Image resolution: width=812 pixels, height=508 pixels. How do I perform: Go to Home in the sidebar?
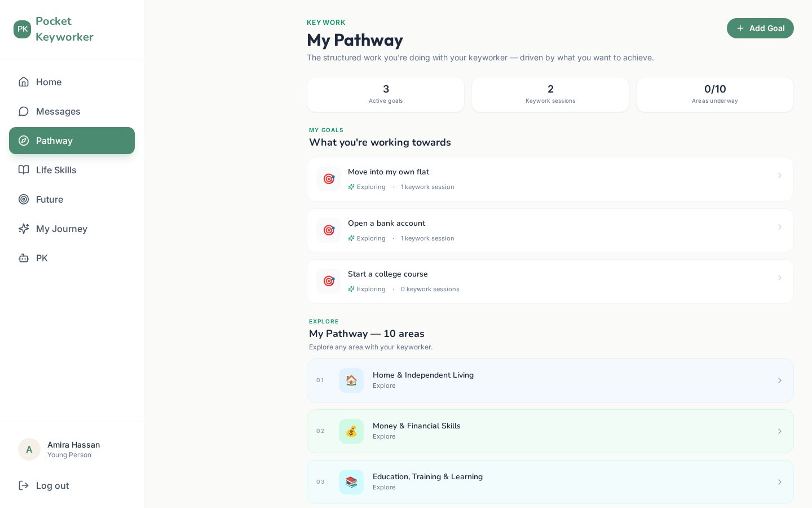(x=72, y=82)
